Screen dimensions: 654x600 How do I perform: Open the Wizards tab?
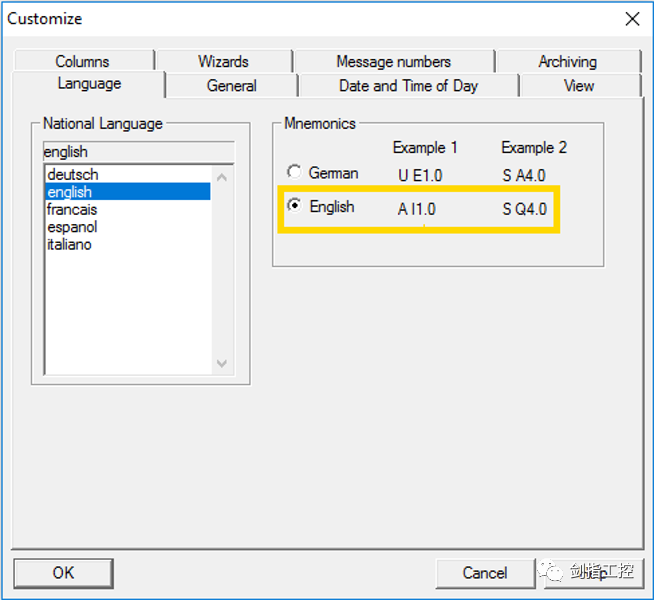point(223,61)
